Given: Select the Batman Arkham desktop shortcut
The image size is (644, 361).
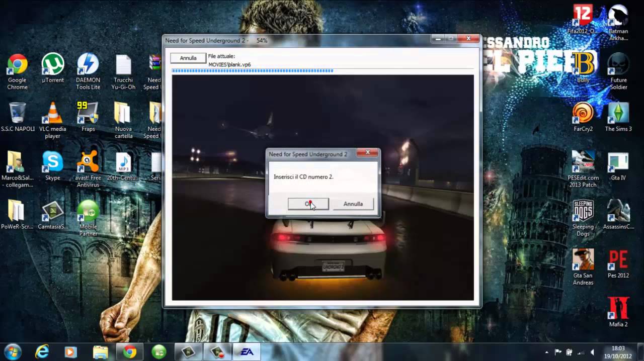Looking at the screenshot, I should pos(618,23).
